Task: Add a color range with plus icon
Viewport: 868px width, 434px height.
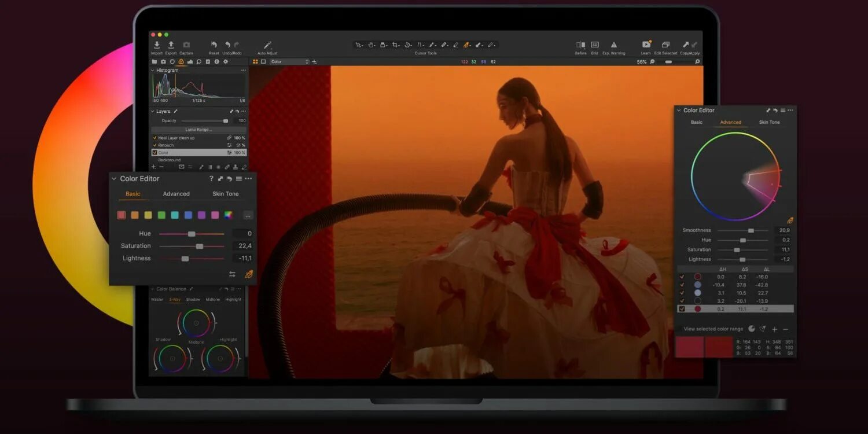Action: [774, 329]
